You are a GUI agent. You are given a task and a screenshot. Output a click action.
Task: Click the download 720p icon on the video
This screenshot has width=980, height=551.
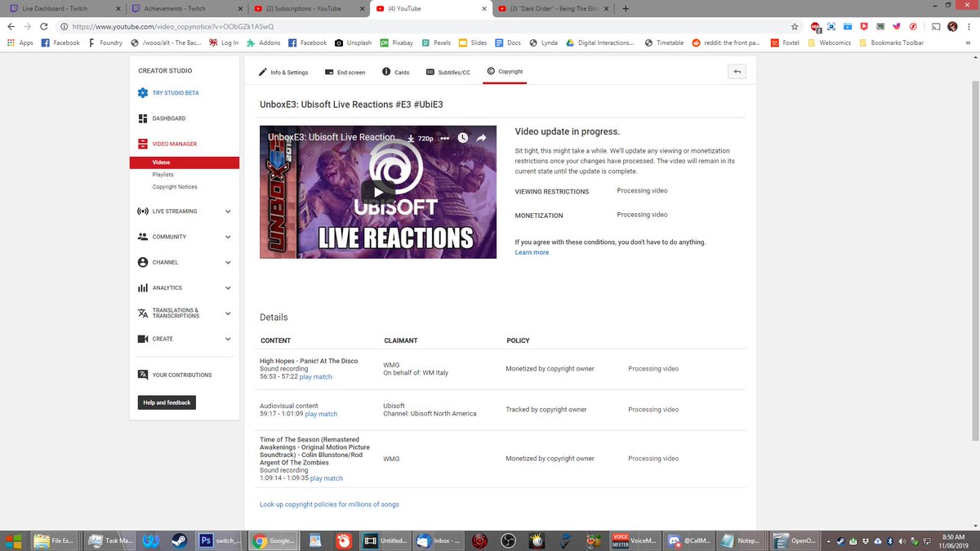click(x=412, y=138)
